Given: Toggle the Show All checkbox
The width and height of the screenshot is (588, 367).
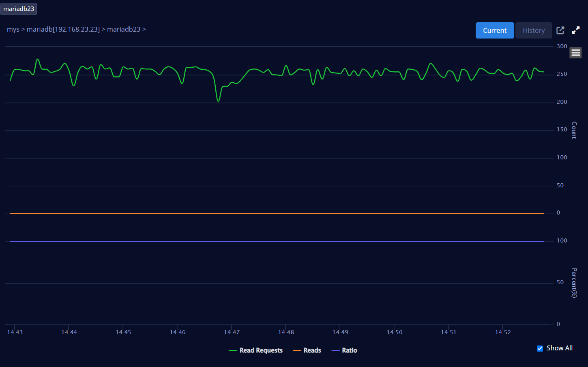Looking at the screenshot, I should pos(540,348).
